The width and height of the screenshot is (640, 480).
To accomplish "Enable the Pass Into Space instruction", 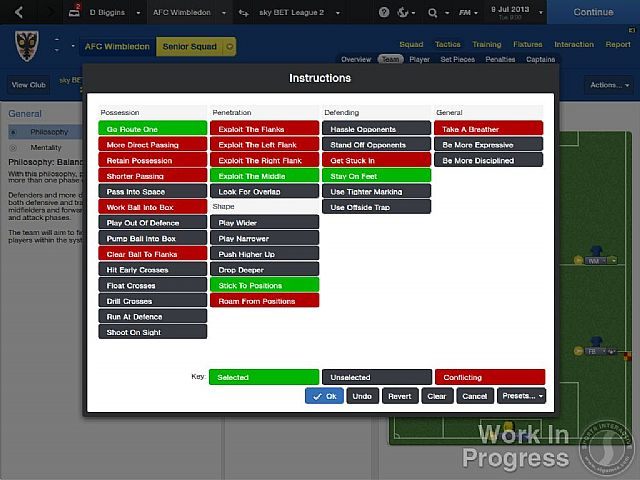I will tap(153, 191).
